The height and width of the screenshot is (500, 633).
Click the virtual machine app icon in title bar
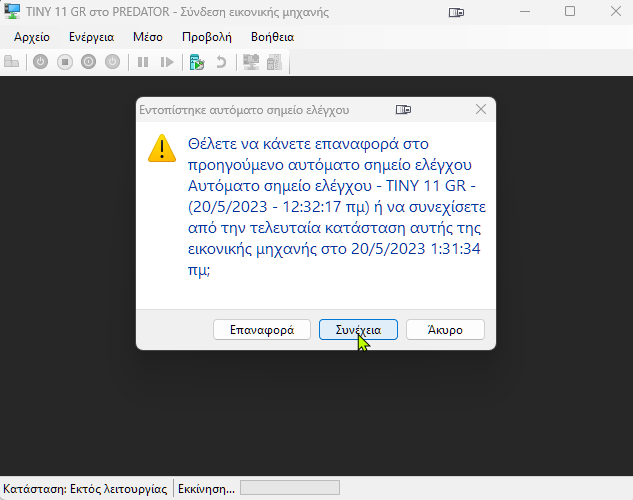pyautogui.click(x=12, y=11)
